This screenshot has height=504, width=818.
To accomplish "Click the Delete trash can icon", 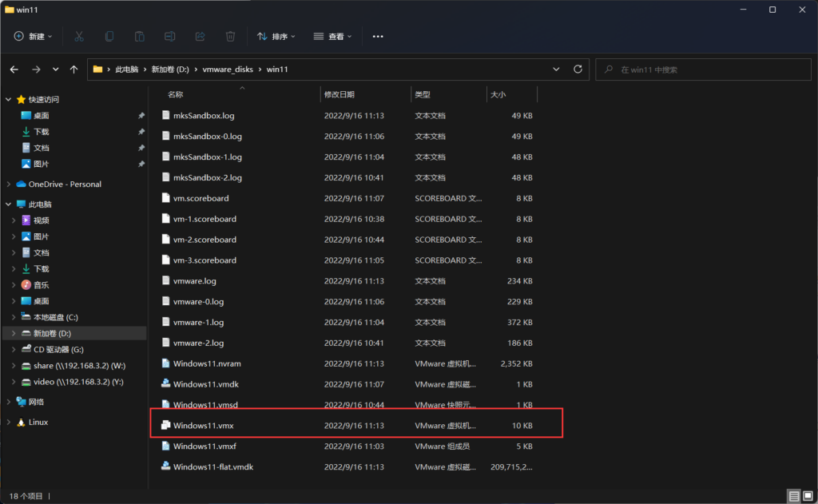I will click(x=230, y=36).
